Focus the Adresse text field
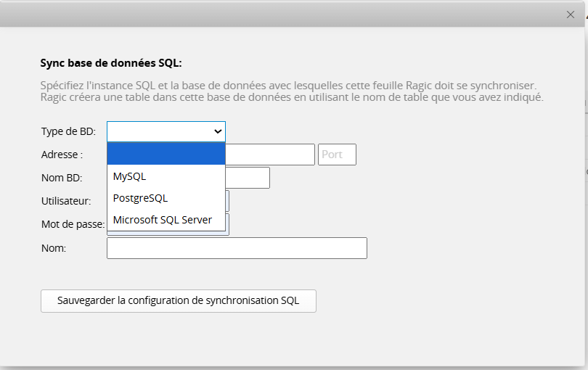Image resolution: width=588 pixels, height=370 pixels. point(269,155)
